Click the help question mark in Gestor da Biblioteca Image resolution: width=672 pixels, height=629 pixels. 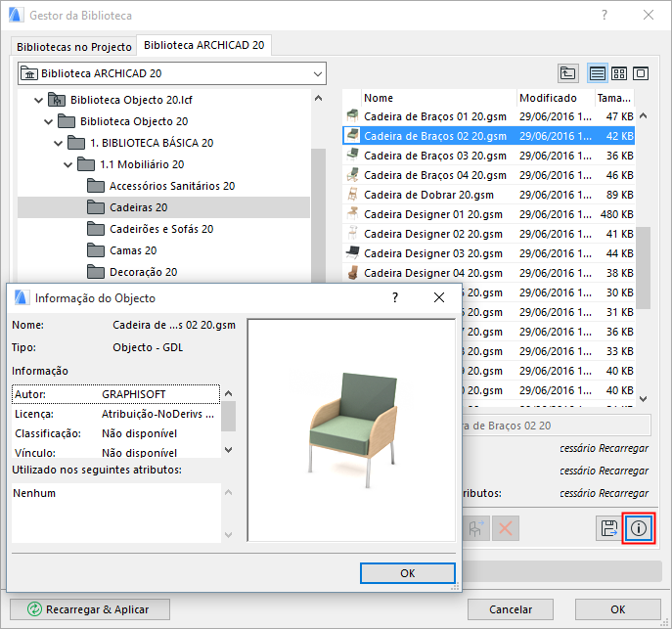[x=605, y=15]
